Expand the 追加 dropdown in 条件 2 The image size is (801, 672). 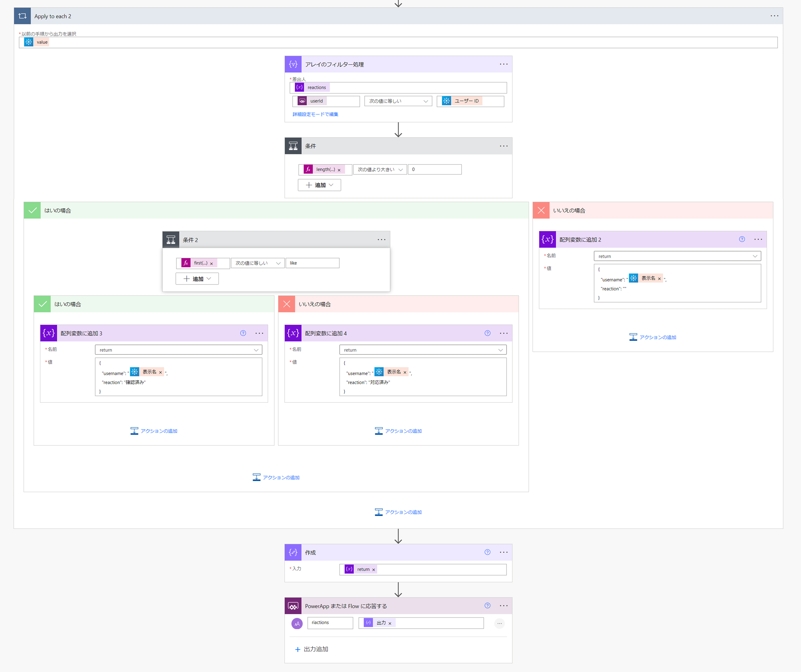pyautogui.click(x=197, y=279)
